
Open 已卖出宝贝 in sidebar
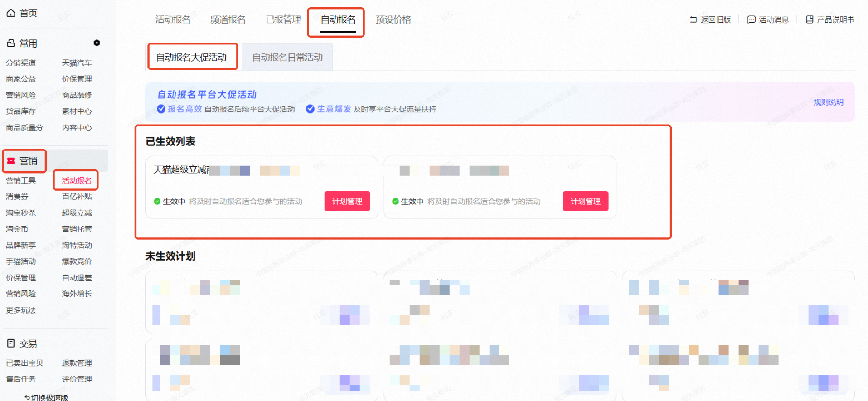(x=24, y=363)
